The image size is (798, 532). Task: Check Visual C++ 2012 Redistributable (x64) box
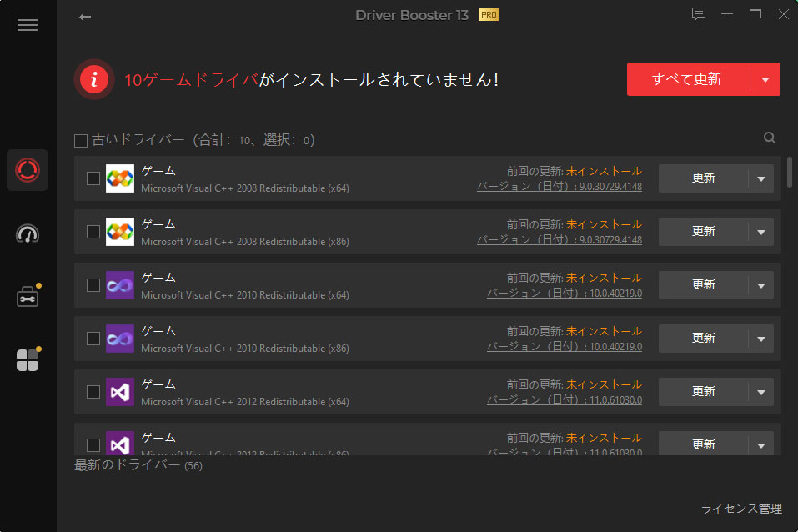point(93,392)
